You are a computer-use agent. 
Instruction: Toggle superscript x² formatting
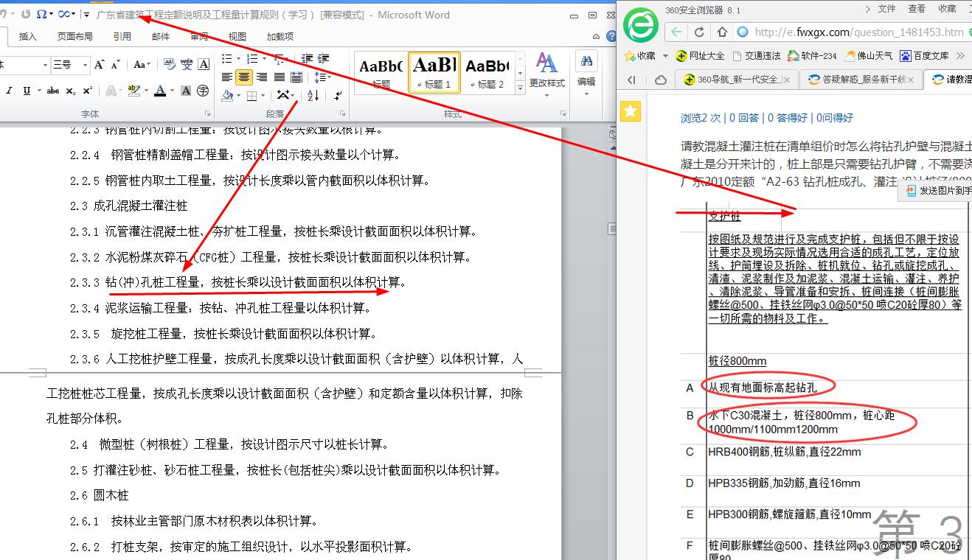87,91
